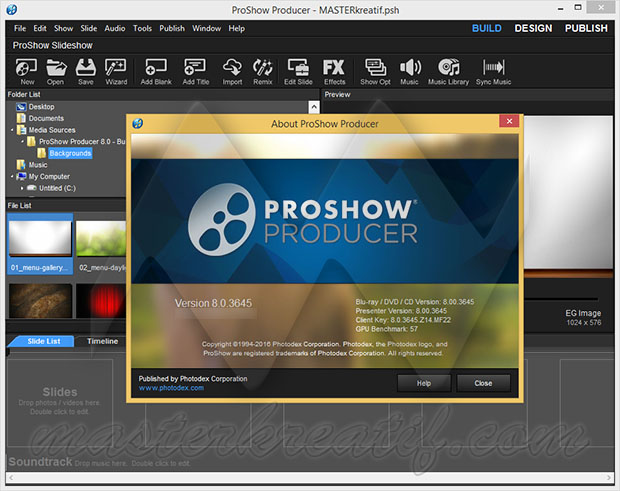Open the Help menu
This screenshot has height=491, width=620.
(x=236, y=28)
